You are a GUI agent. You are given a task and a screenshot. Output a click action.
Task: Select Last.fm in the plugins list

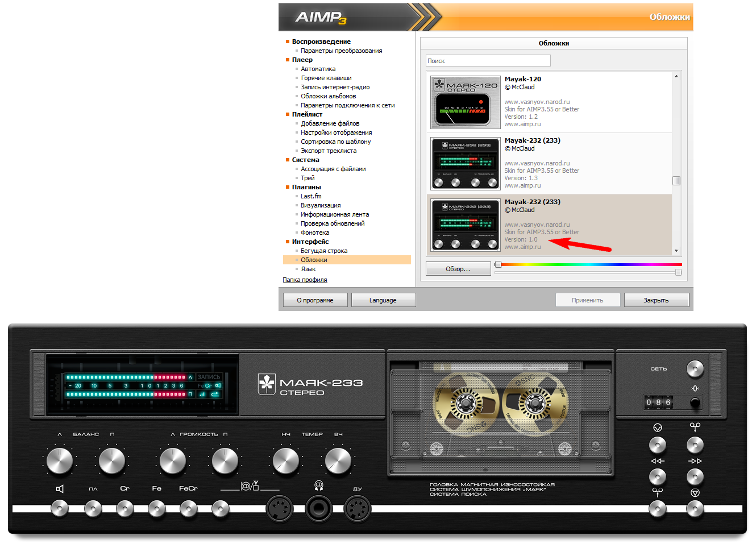click(x=311, y=196)
